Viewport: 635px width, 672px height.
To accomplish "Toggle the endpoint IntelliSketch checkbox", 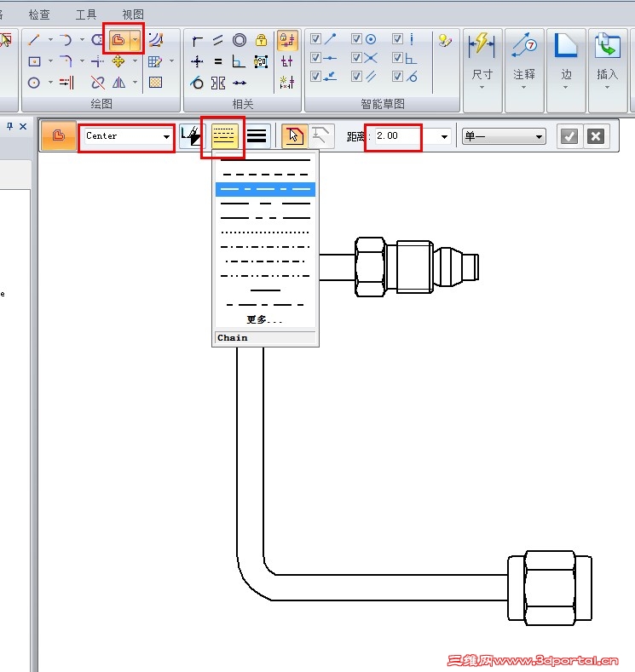I will coord(315,38).
